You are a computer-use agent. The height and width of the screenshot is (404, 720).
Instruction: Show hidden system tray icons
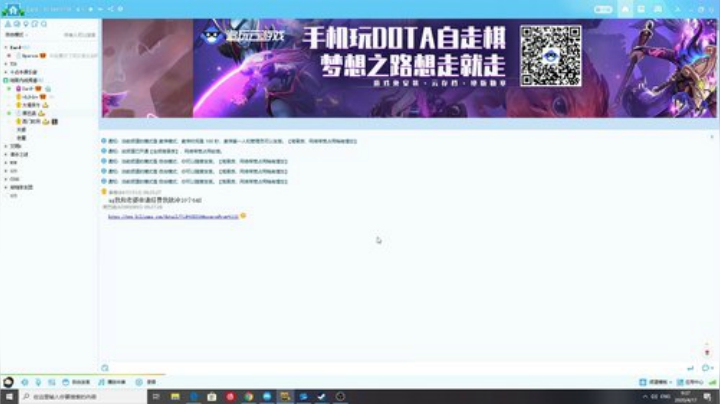[645, 396]
